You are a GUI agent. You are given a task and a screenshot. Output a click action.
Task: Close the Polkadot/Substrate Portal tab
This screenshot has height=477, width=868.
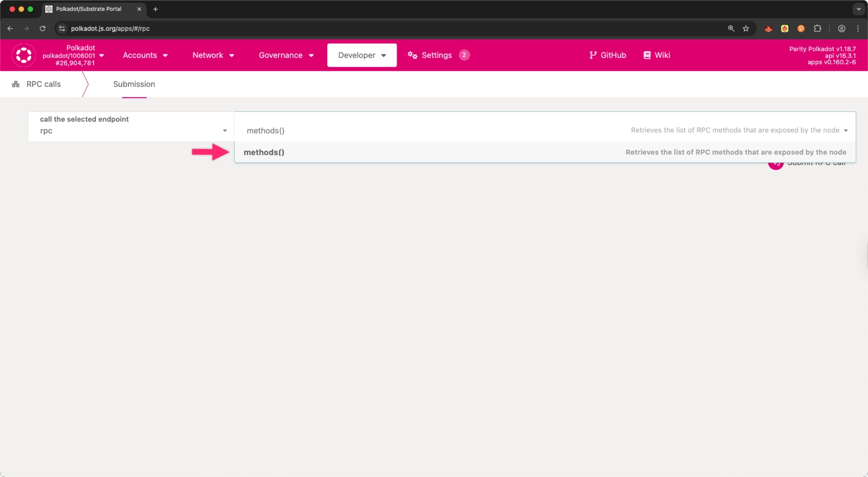[139, 9]
